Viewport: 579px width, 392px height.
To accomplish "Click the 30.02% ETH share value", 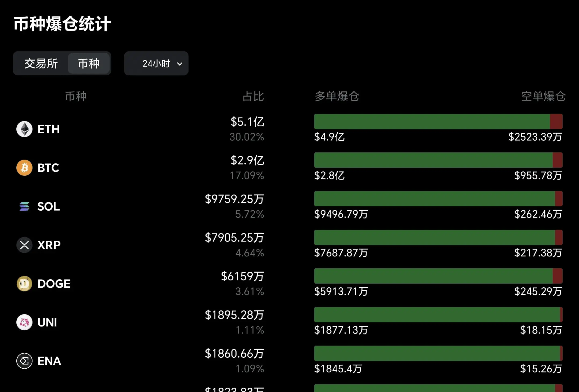I will [x=247, y=137].
